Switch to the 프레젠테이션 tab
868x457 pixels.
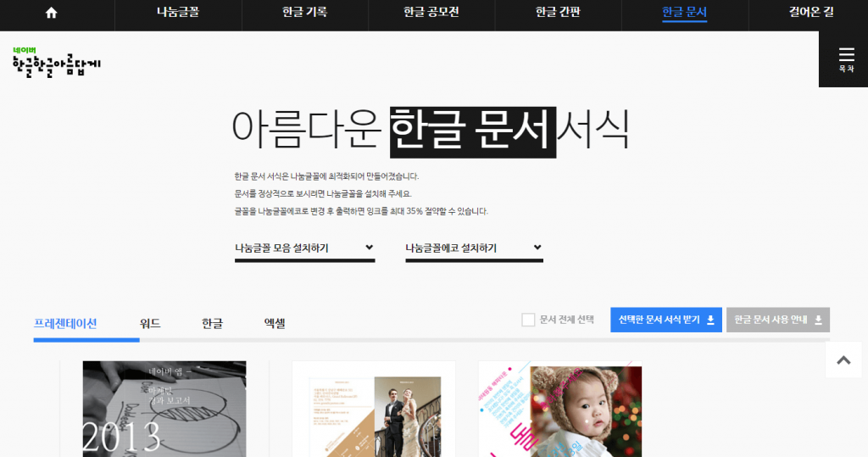(x=65, y=324)
